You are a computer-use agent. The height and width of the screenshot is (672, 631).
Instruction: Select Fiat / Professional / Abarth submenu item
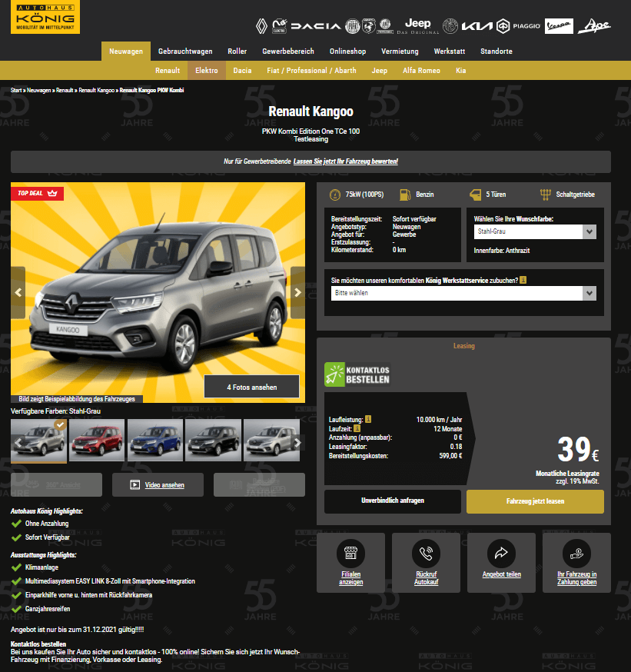311,70
